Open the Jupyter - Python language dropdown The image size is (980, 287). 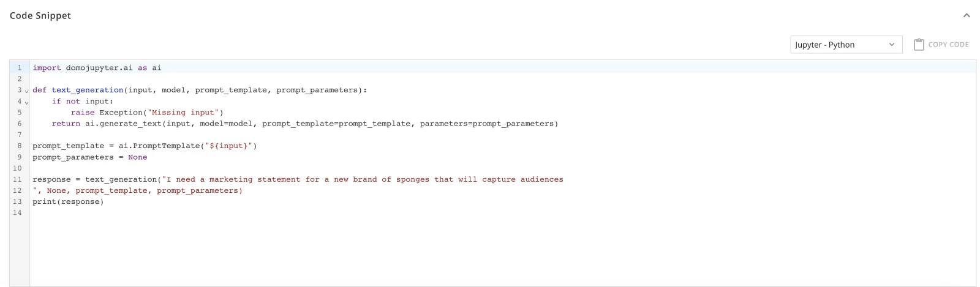(846, 45)
